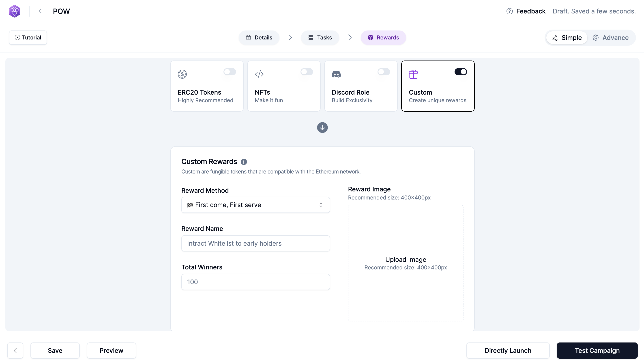Image resolution: width=644 pixels, height=364 pixels.
Task: Click the dollar coin ERC20 icon
Action: coord(182,74)
